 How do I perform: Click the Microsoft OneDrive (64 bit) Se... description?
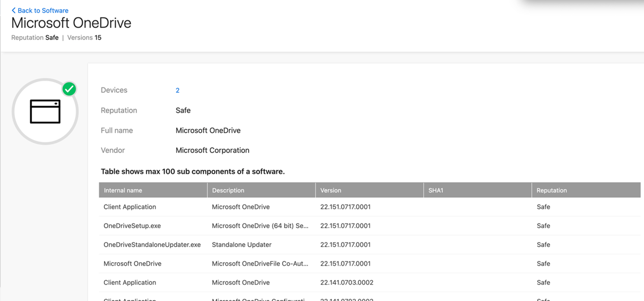260,226
